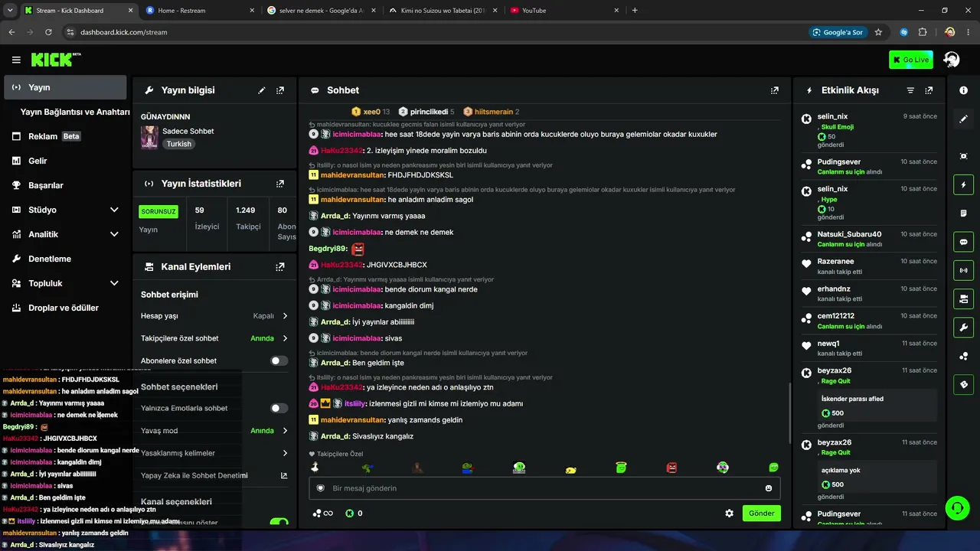Select the angry red face emote

tap(671, 468)
